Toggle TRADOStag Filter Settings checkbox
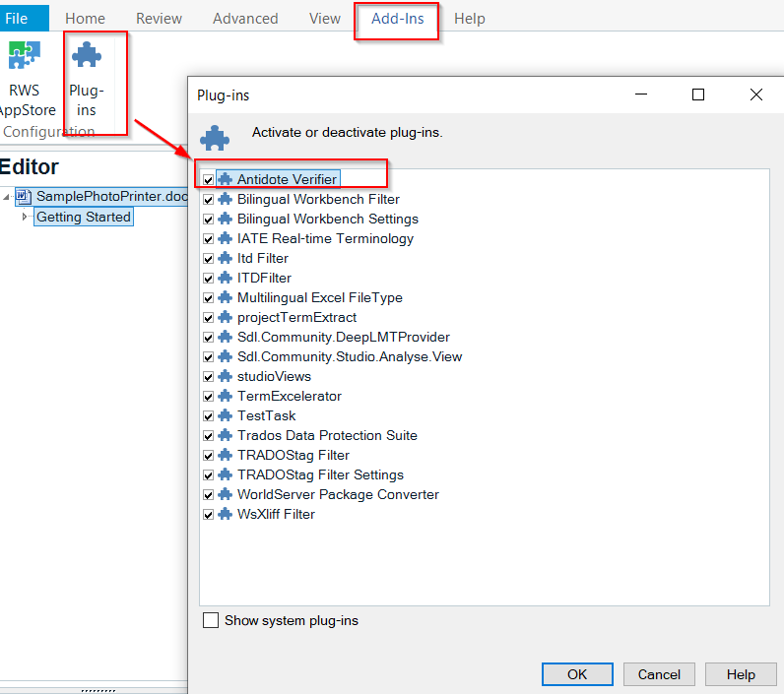 (x=209, y=475)
